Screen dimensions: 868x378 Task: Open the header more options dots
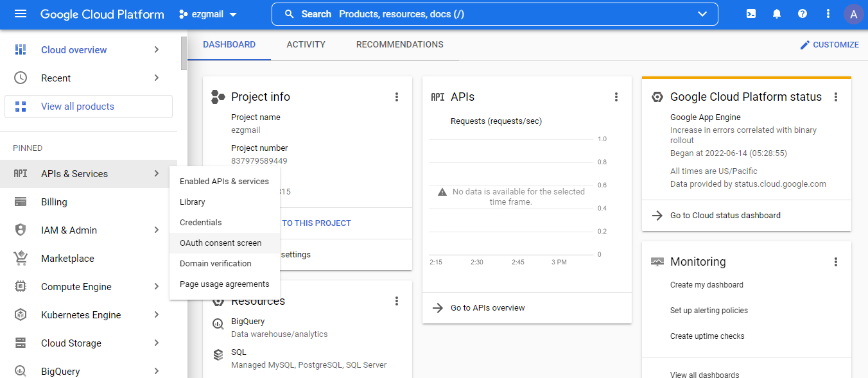point(828,14)
